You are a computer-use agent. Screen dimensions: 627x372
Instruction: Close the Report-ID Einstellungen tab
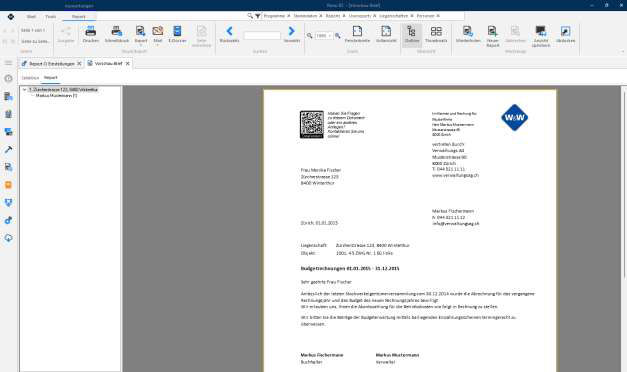point(79,64)
